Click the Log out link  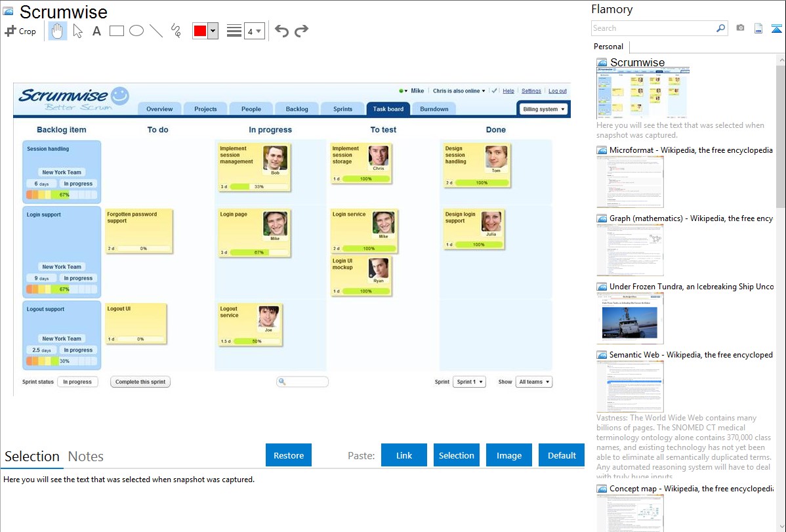click(x=558, y=91)
